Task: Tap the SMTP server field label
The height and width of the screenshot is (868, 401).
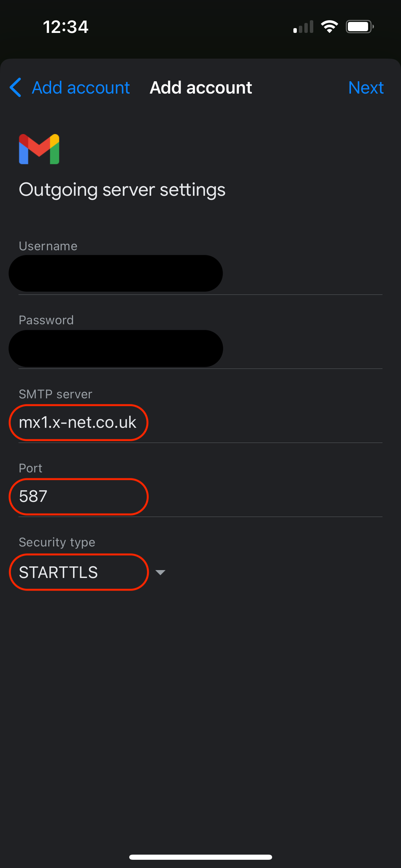Action: pyautogui.click(x=55, y=394)
